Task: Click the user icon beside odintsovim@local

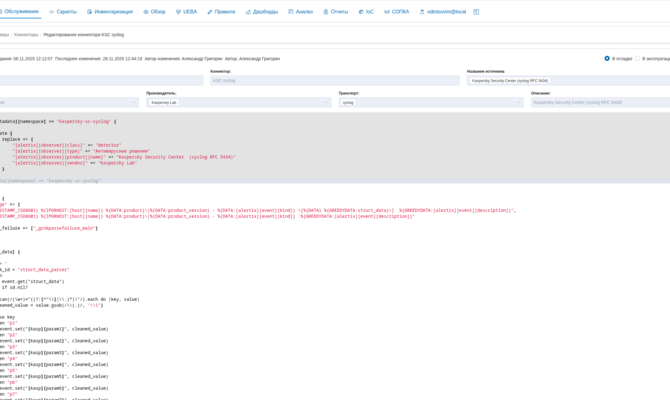Action: (422, 12)
